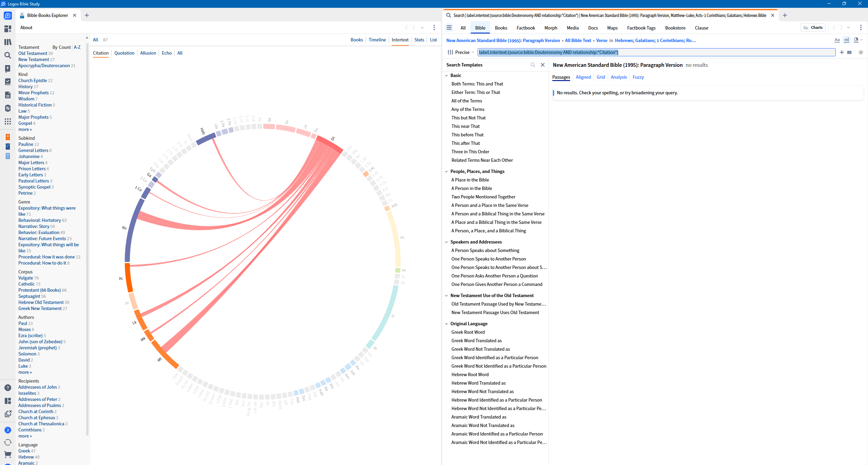Collapse Speakers and Addressees group

coord(446,242)
